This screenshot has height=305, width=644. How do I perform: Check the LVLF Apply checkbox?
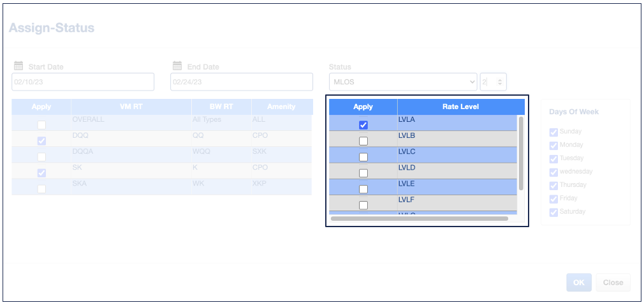(x=363, y=205)
